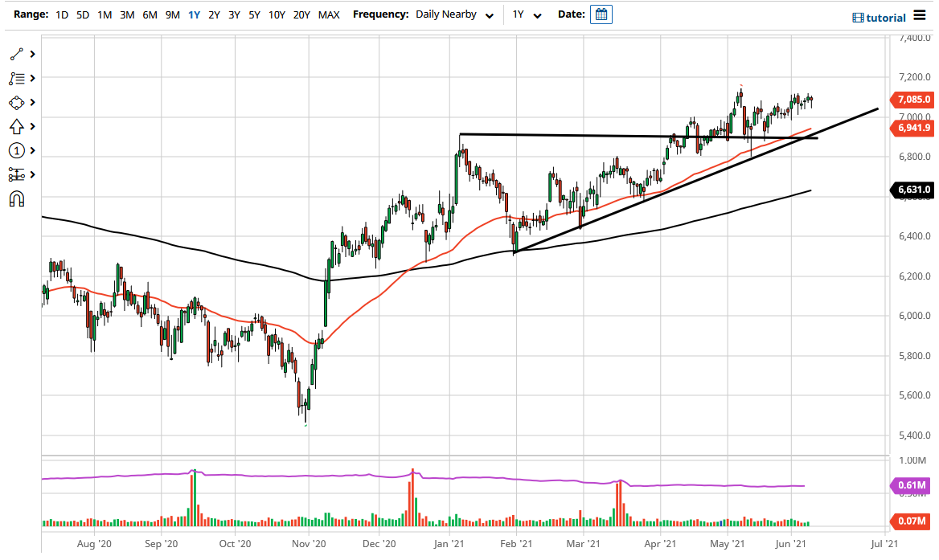Viewport: 939px width, 560px height.
Task: Open the Frequency dropdown showing Daily Nearby
Action: click(454, 14)
